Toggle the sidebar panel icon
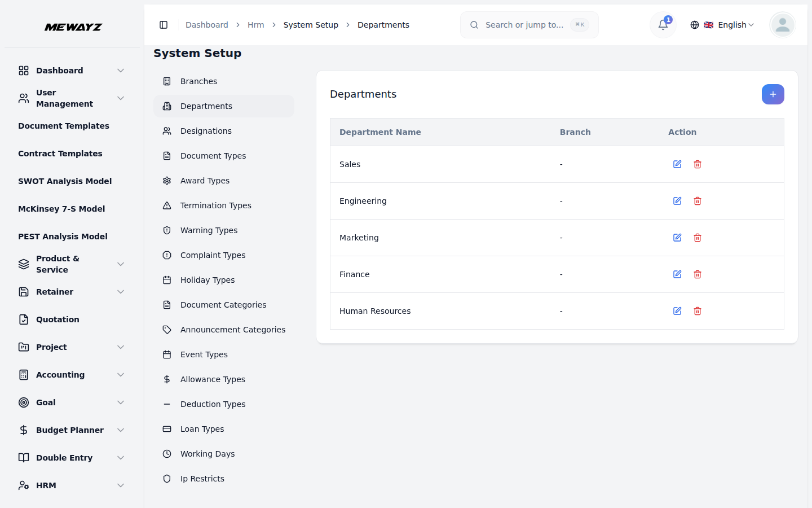This screenshot has height=508, width=812. (164, 25)
